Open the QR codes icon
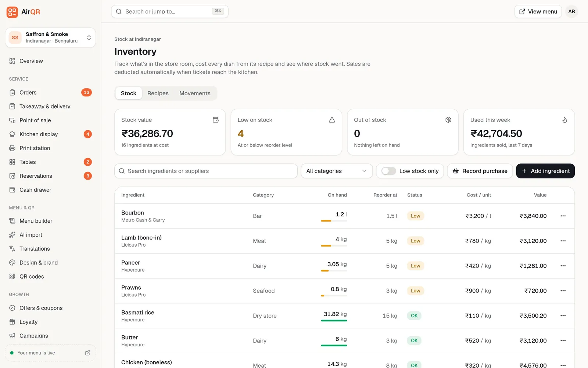The width and height of the screenshot is (588, 368). click(12, 277)
